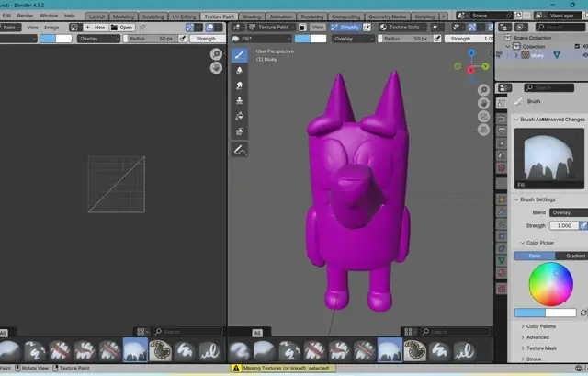
Task: Toggle strength pressure in Brush Settings panel
Action: tap(583, 225)
